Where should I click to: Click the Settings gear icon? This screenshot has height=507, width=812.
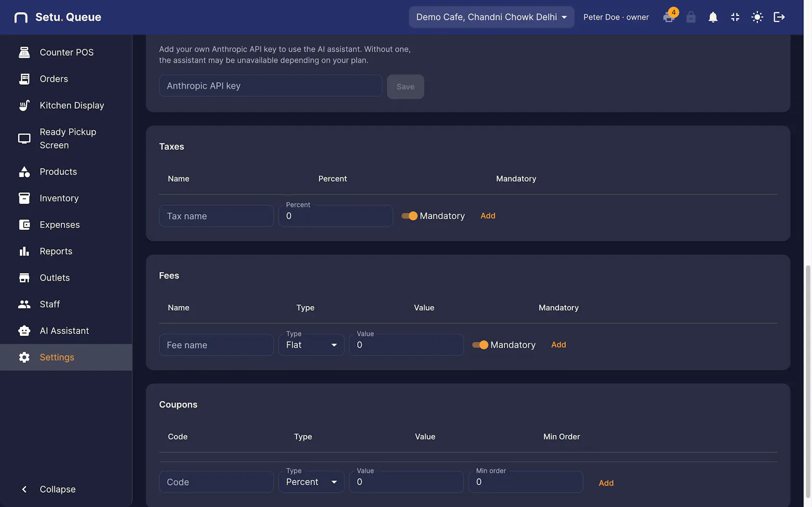click(24, 357)
